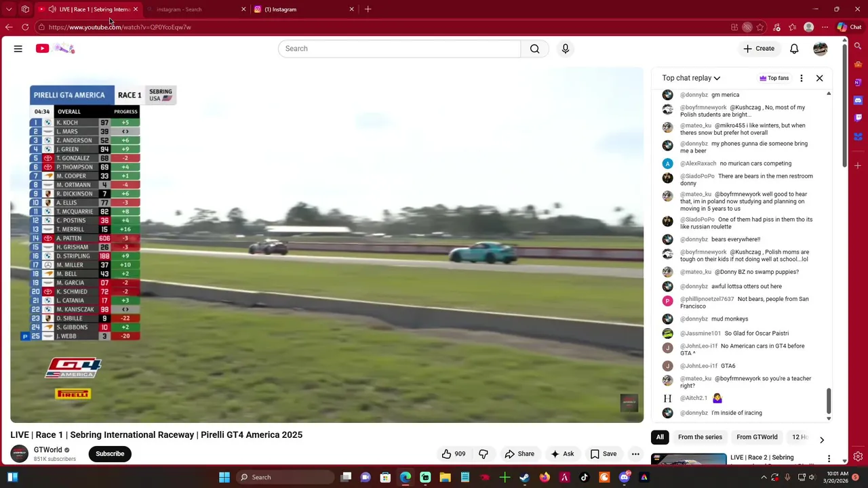Screen dimensions: 868x488
Task: Click the @phillipnoetzel7637 chat username
Action: (x=707, y=299)
